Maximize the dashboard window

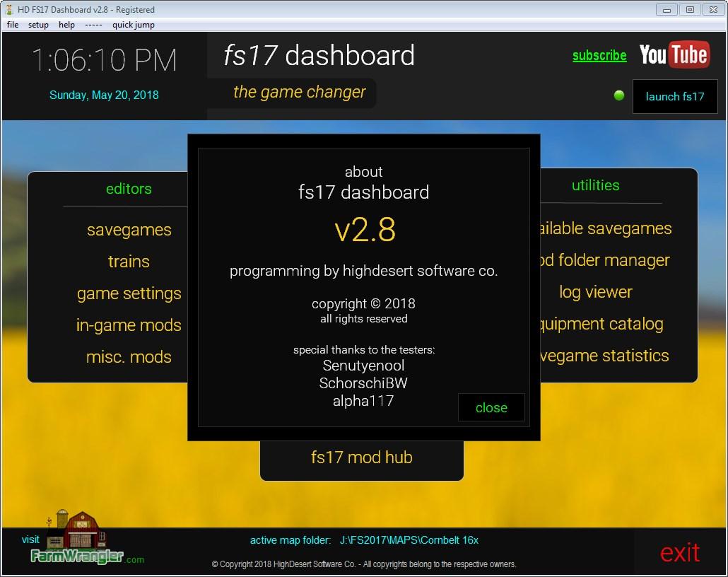pyautogui.click(x=691, y=9)
